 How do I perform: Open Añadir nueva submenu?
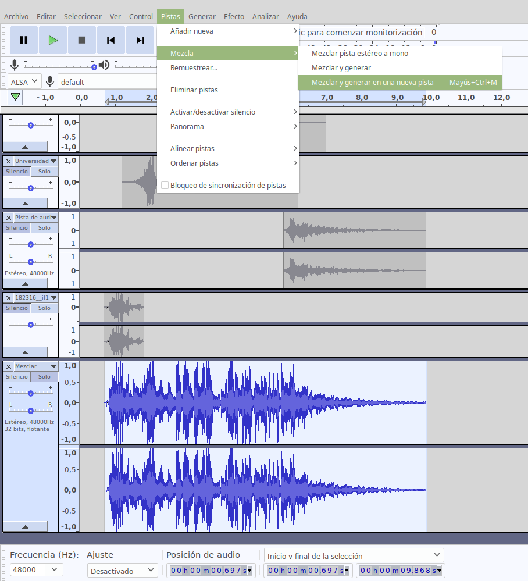(228, 31)
